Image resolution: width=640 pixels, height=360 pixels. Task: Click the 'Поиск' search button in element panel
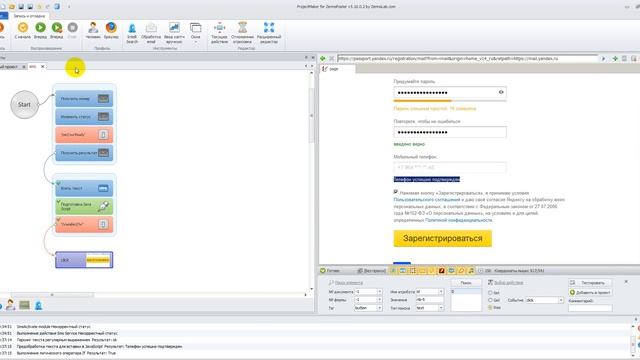(x=466, y=282)
